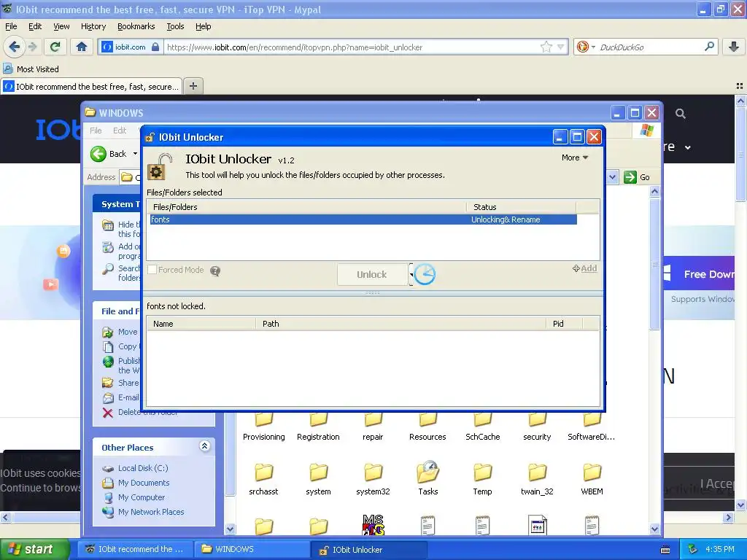Open the browser View menu
The width and height of the screenshot is (747, 560).
[x=61, y=26]
